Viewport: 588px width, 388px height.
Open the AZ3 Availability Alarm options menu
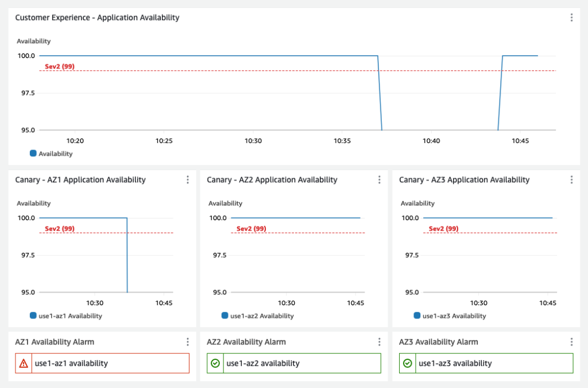point(571,341)
